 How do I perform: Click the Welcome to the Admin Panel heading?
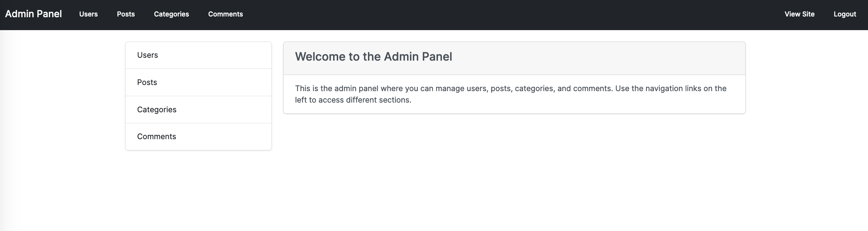click(373, 57)
